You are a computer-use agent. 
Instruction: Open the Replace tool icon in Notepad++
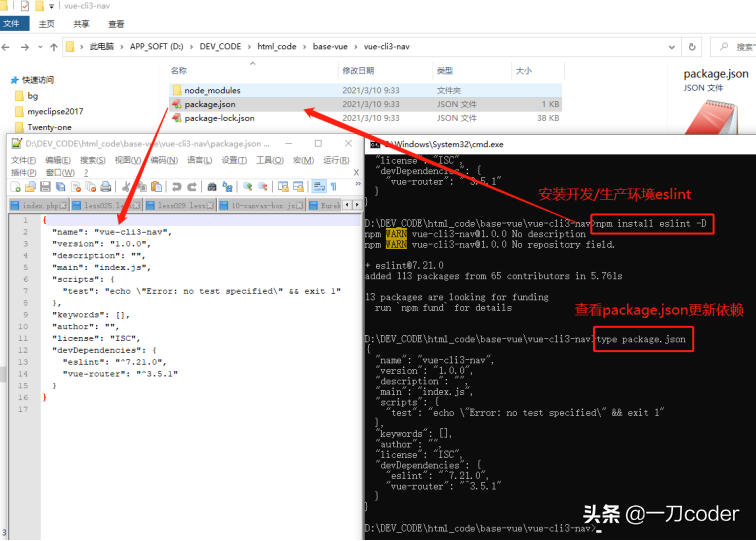pyautogui.click(x=227, y=187)
